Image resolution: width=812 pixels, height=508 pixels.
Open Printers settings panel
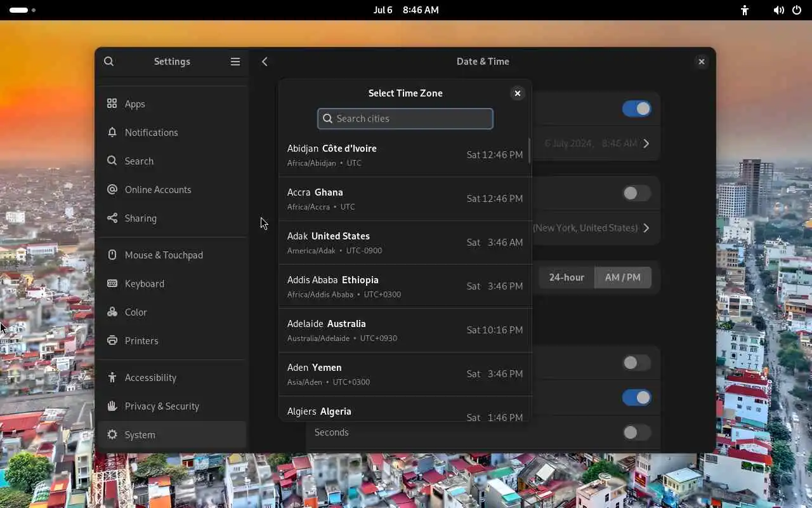point(172,340)
